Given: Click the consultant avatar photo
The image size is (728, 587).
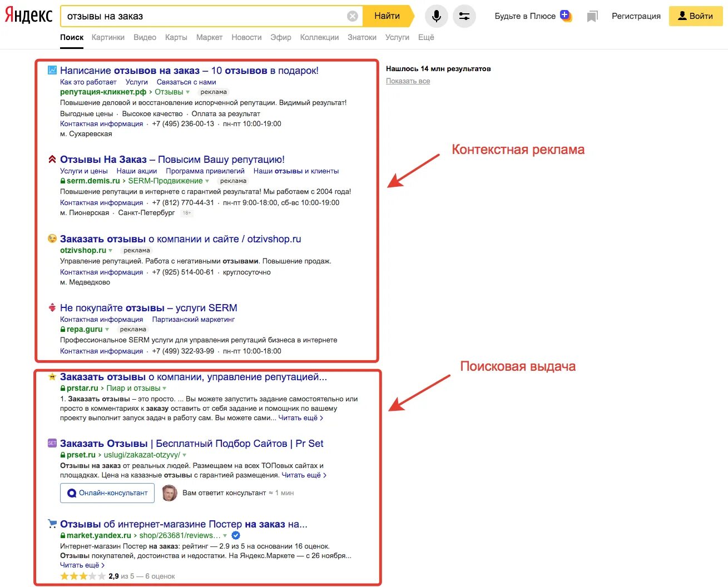Looking at the screenshot, I should tap(170, 493).
